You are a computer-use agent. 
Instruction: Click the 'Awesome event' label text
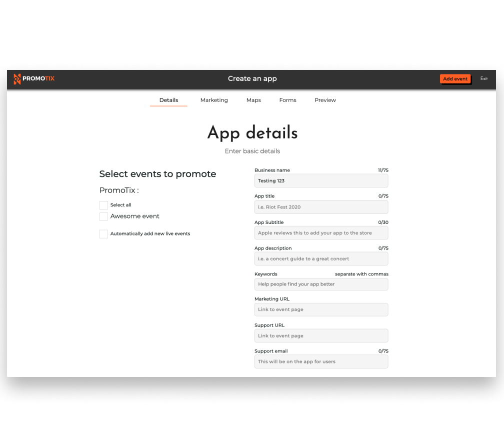134,216
